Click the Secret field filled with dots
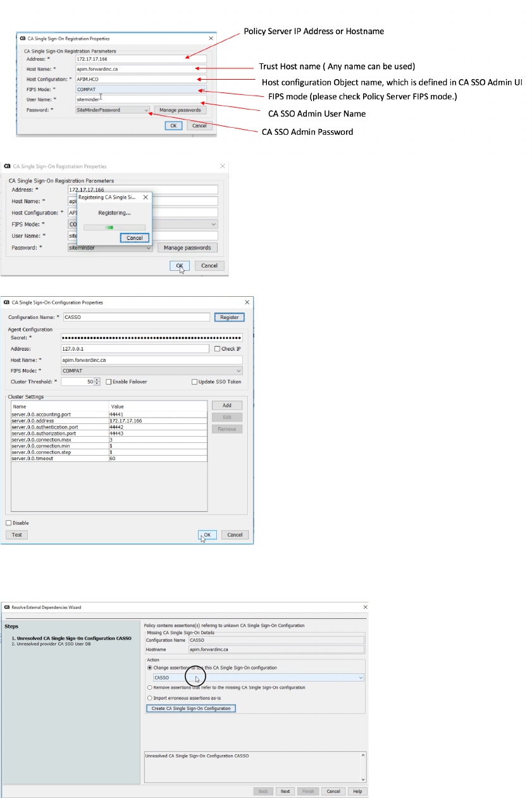Viewport: 532px width, 798px height. 152,338
